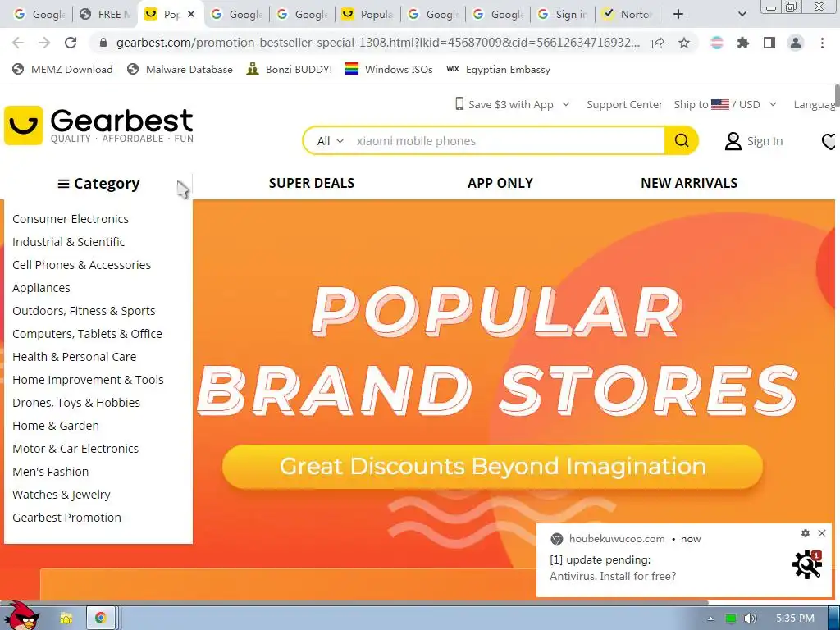Show hidden tray icons arrow
840x630 pixels.
710,619
